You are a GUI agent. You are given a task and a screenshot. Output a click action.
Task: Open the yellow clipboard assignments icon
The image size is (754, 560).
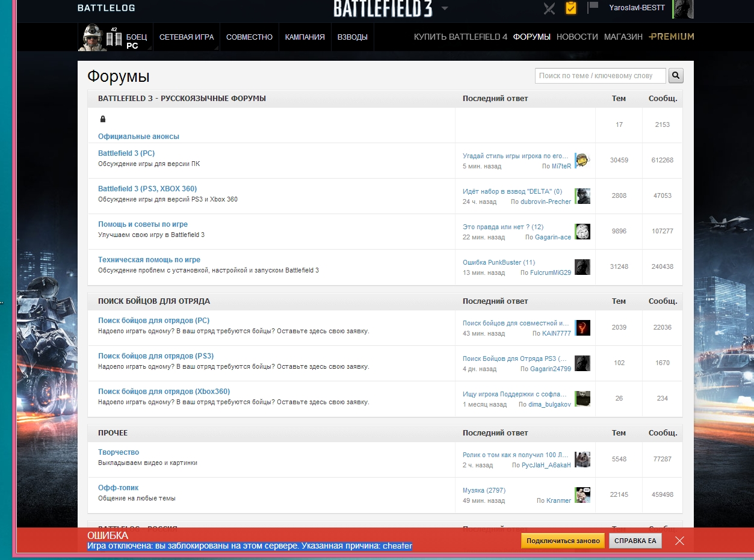(x=570, y=8)
